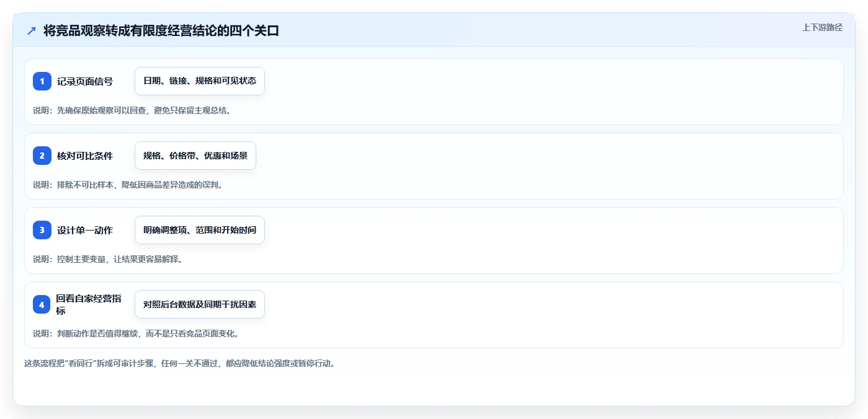Viewport: 868px width, 419px height.
Task: Click the 规格、价格带、优惠和场景 chip
Action: pyautogui.click(x=195, y=156)
